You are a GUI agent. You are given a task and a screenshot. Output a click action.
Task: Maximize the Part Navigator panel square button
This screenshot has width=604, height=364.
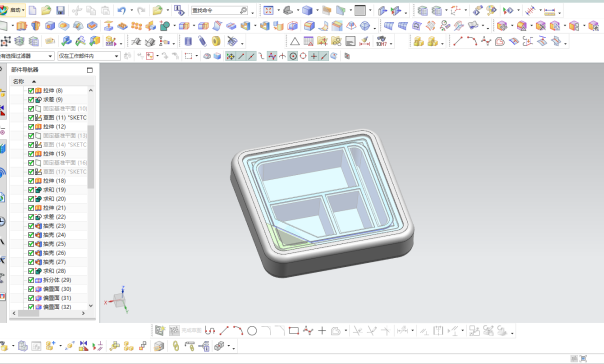(90, 70)
